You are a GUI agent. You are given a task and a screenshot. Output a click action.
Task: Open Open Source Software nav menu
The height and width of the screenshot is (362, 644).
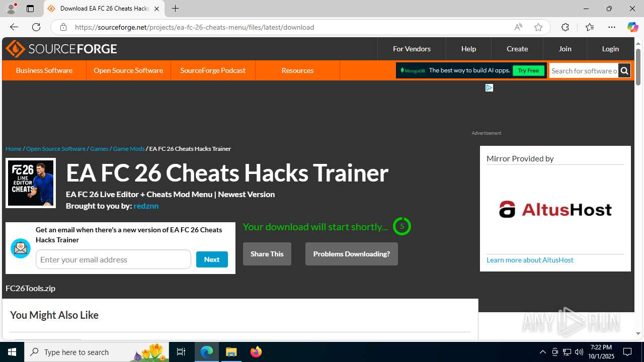click(x=128, y=70)
